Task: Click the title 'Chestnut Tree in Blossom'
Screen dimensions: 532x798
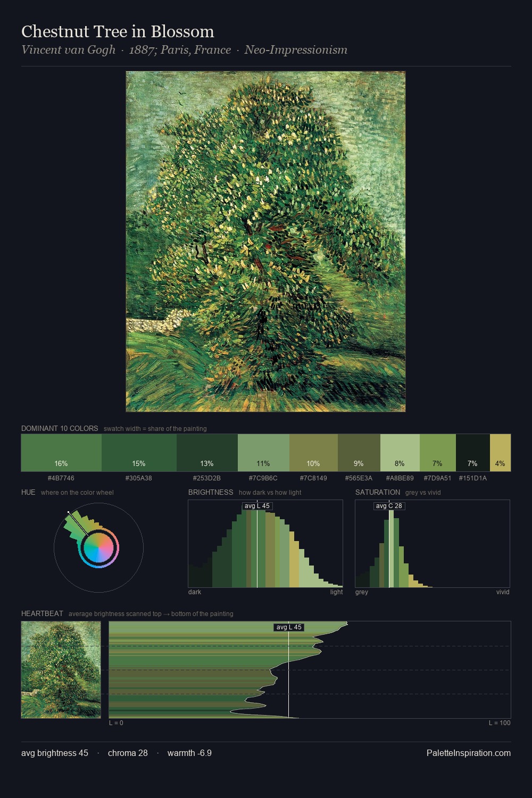Action: (118, 31)
